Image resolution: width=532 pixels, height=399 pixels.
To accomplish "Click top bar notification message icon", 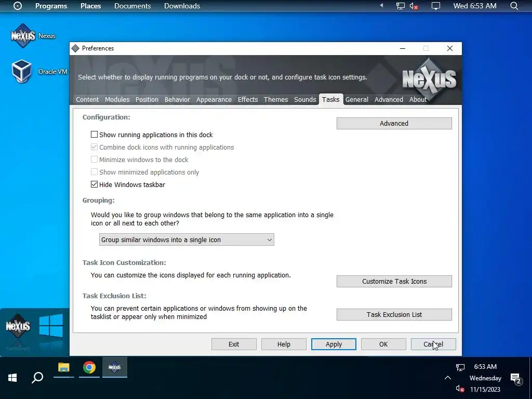I will click(x=436, y=6).
